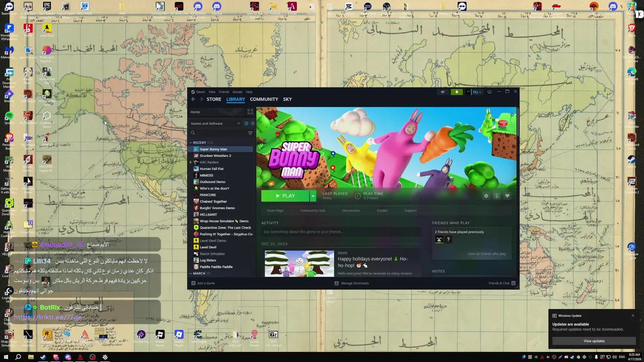
Task: Click the green PLAY button
Action: 285,196
